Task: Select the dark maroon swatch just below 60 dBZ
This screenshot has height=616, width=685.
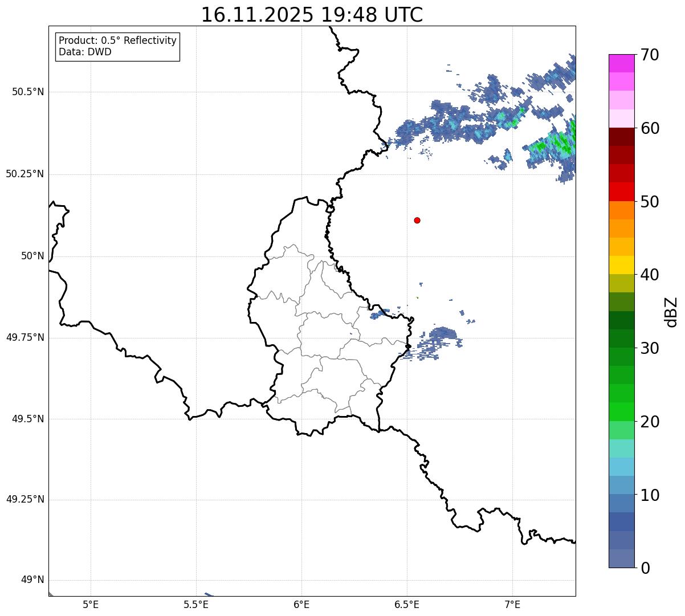Action: tap(622, 137)
